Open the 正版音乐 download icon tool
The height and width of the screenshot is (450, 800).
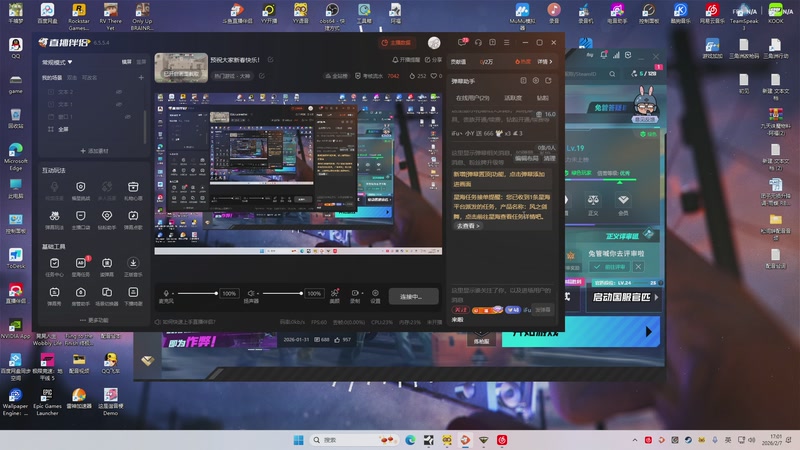point(133,267)
